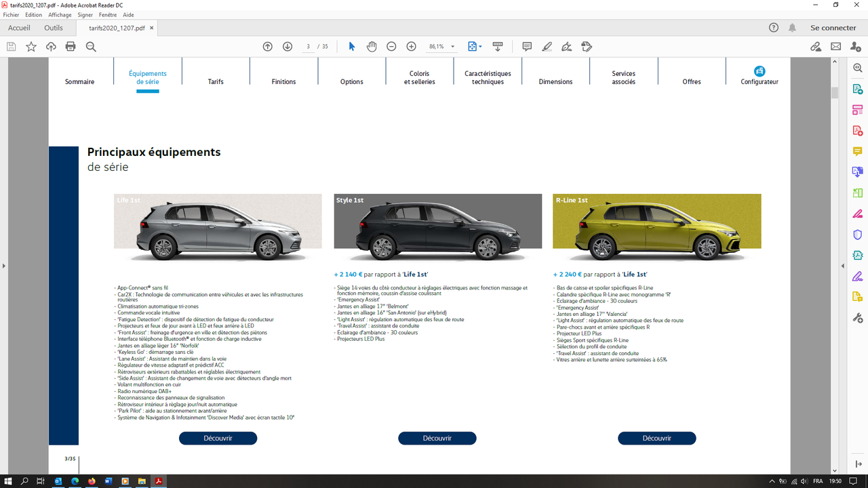Screen dimensions: 868x488
Task: Go to Options section link
Action: pos(352,81)
